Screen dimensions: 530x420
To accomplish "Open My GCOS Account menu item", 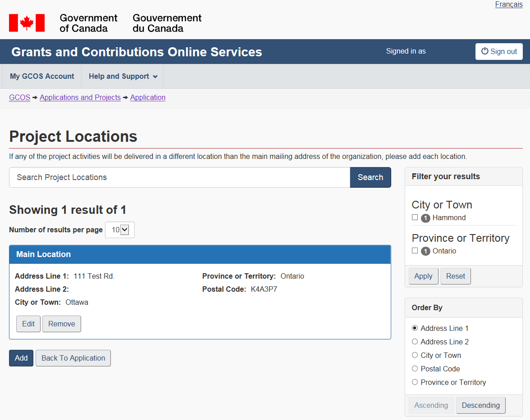I will (42, 76).
